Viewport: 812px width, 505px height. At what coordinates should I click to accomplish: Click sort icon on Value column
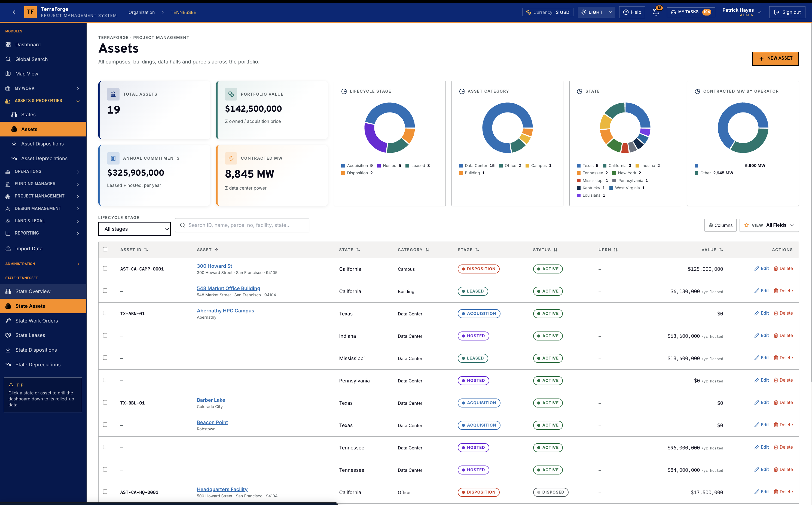click(x=721, y=250)
